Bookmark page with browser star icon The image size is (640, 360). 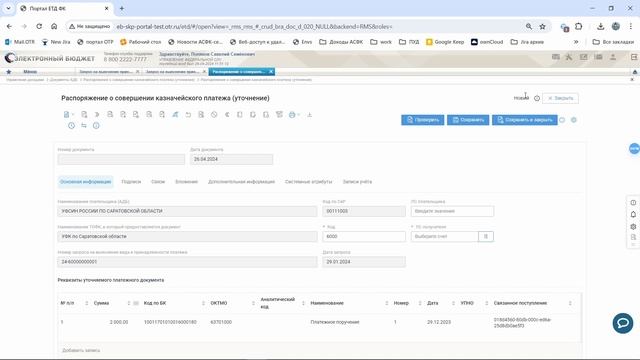pos(542,27)
